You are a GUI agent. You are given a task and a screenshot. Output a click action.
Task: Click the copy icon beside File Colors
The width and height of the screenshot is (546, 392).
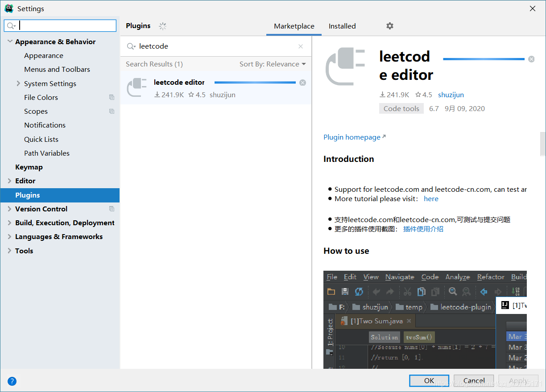[112, 97]
